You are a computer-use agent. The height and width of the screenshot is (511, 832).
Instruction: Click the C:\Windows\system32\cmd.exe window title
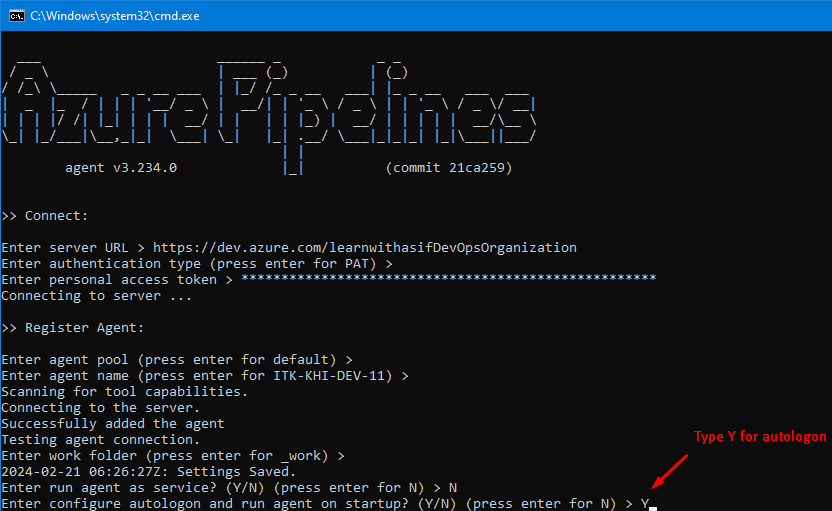(x=114, y=15)
